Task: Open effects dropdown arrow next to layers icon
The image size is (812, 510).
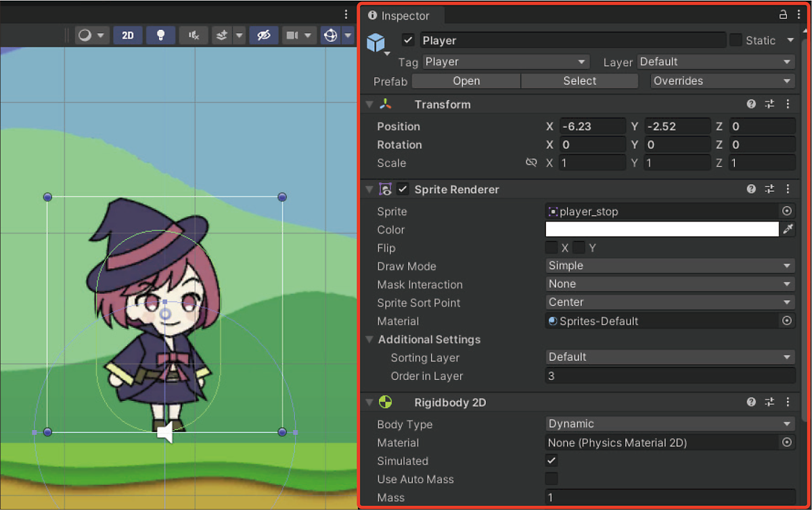Action: click(x=239, y=35)
